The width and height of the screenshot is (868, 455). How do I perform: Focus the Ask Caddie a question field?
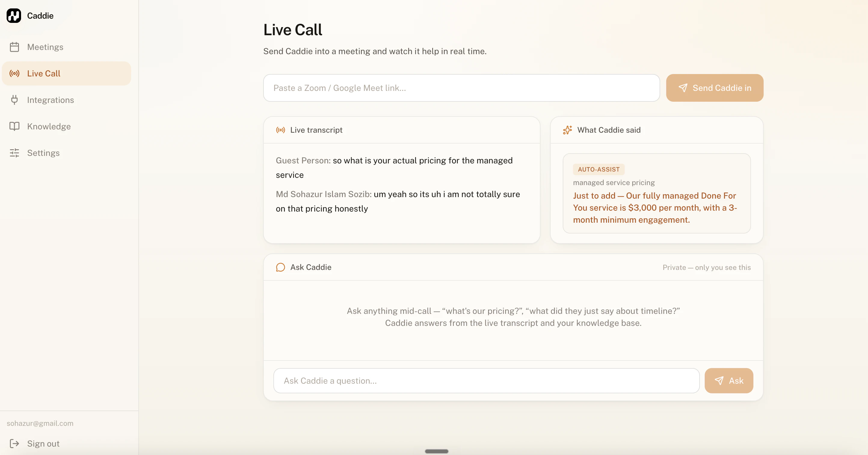click(x=486, y=381)
